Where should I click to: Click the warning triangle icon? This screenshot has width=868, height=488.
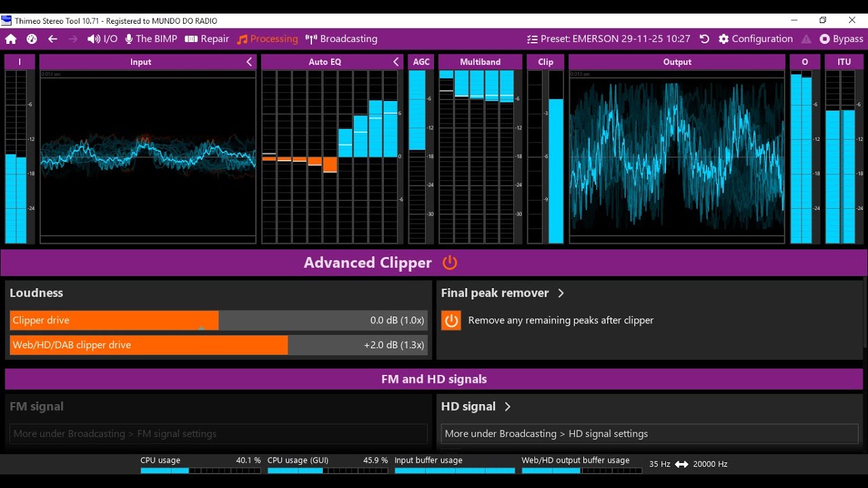pos(806,39)
